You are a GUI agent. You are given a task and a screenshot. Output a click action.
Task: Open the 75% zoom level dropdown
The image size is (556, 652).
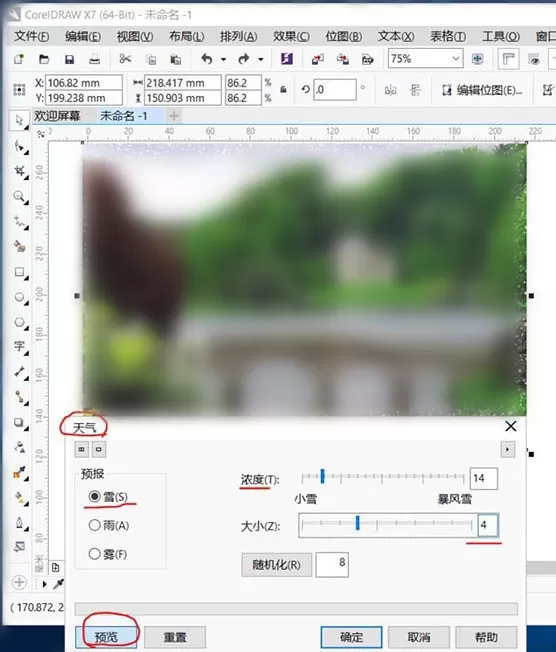[x=456, y=59]
